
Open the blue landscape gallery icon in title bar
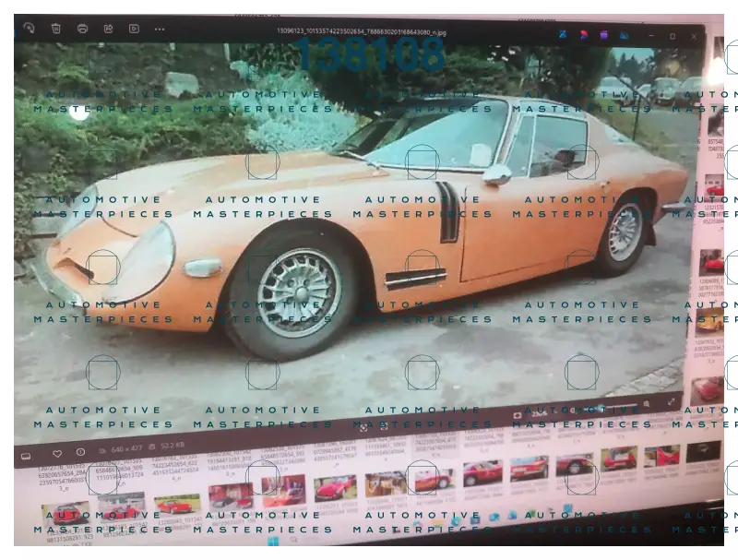[624, 35]
